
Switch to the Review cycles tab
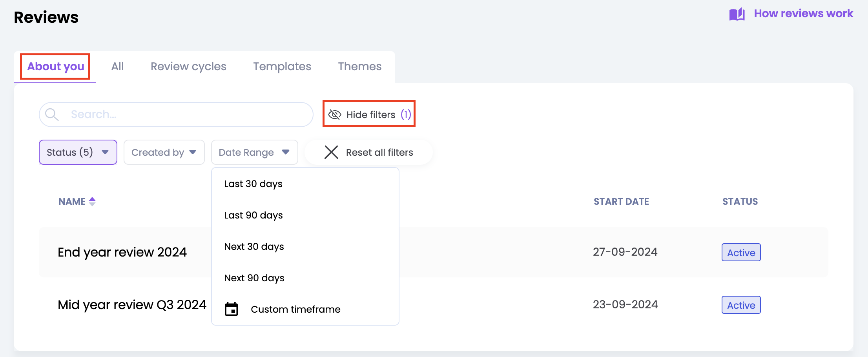(x=188, y=66)
